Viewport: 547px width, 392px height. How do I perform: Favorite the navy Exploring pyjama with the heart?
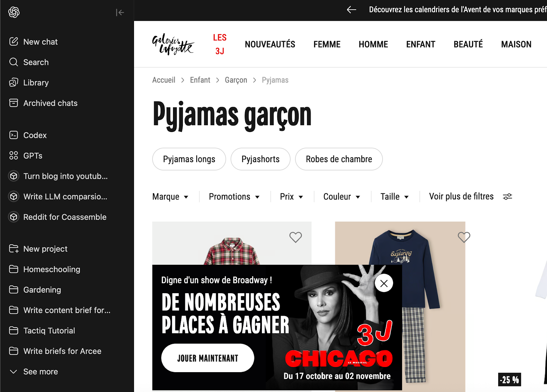click(x=464, y=237)
